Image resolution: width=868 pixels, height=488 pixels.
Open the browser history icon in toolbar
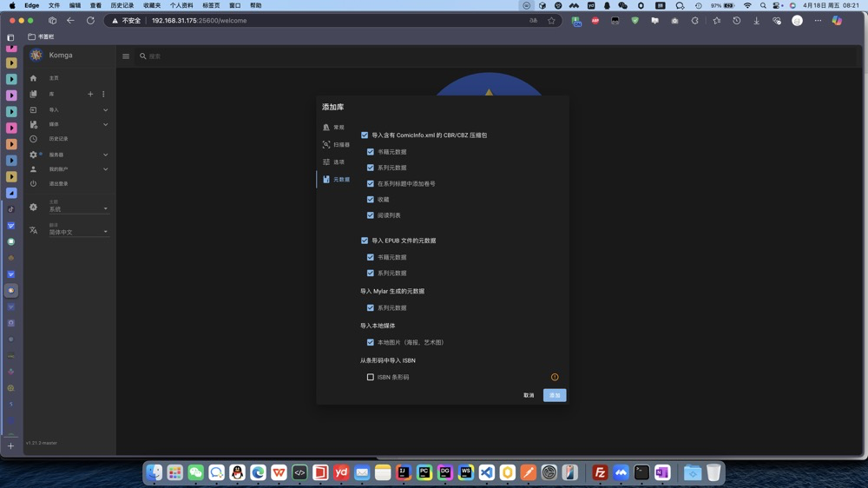pos(736,21)
